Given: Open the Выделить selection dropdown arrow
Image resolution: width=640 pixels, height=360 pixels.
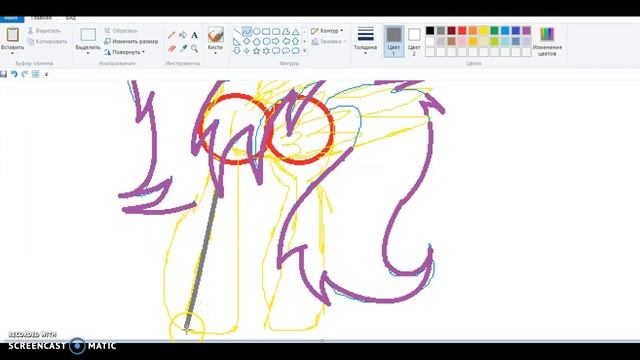Looking at the screenshot, I should pyautogui.click(x=88, y=53).
